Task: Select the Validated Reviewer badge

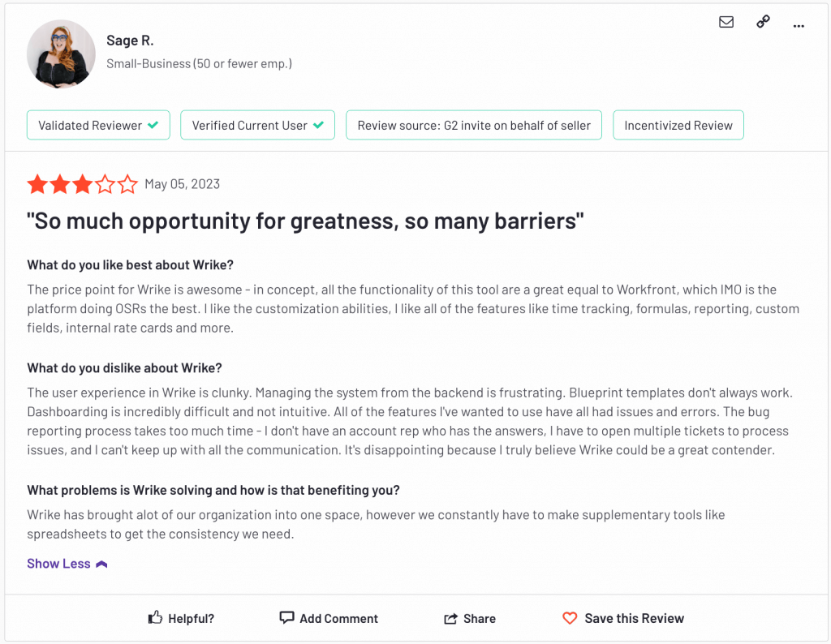Action: tap(98, 125)
